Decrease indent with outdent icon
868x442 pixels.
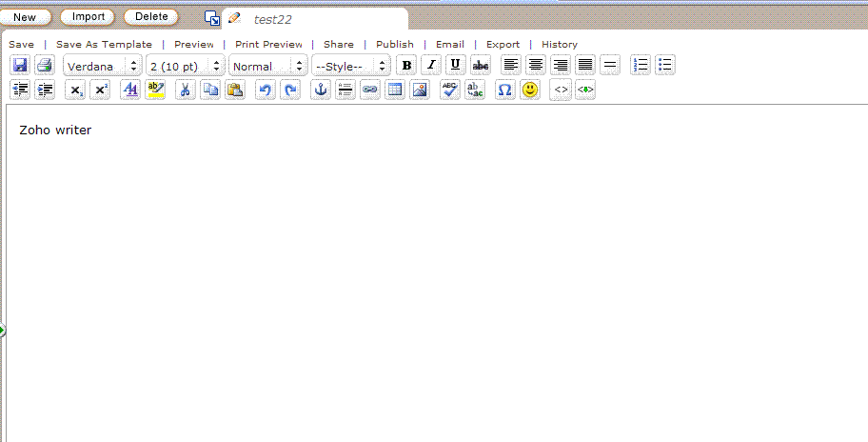20,90
